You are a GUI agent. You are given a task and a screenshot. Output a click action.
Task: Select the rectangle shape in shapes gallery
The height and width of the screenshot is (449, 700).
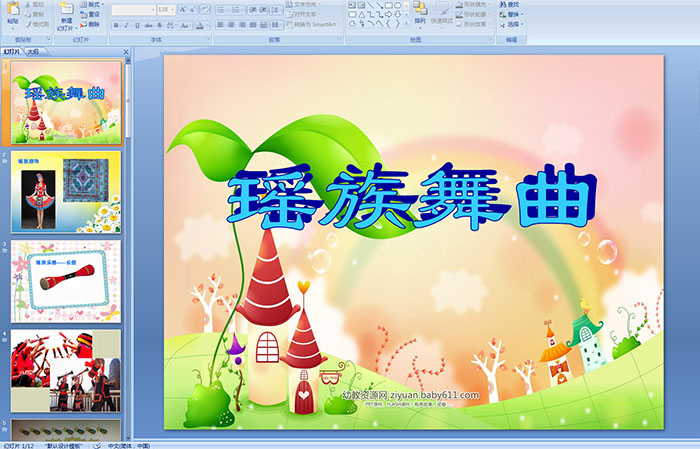pyautogui.click(x=389, y=5)
